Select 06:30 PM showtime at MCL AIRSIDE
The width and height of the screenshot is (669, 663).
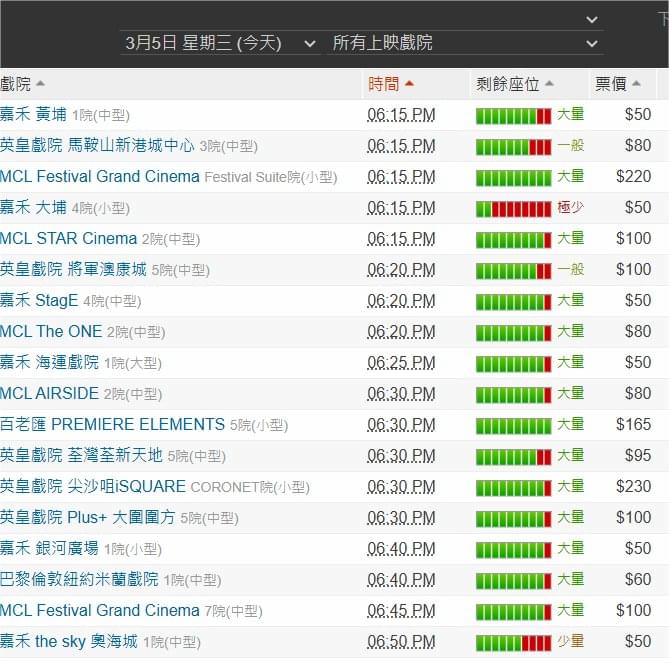point(401,393)
